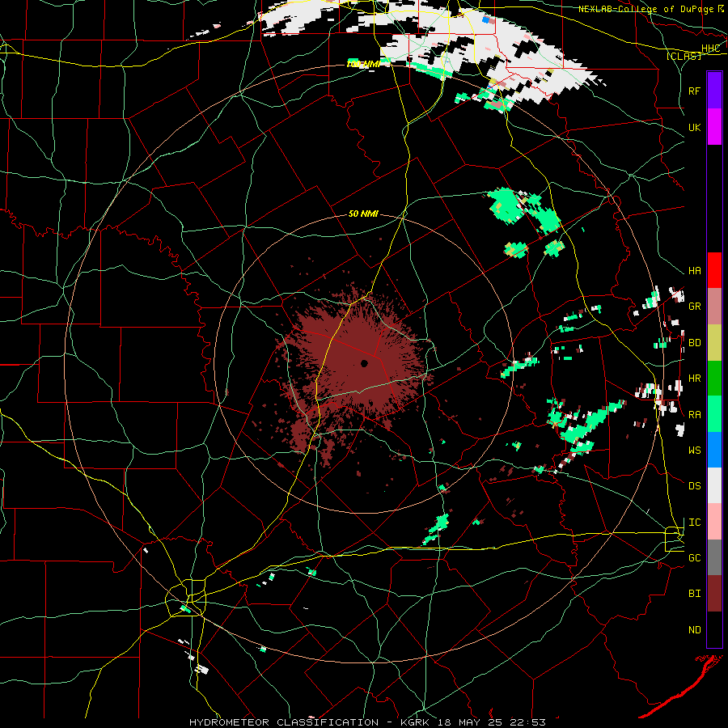The height and width of the screenshot is (728, 728).
Task: Click the IC legend label
Action: pos(694,523)
